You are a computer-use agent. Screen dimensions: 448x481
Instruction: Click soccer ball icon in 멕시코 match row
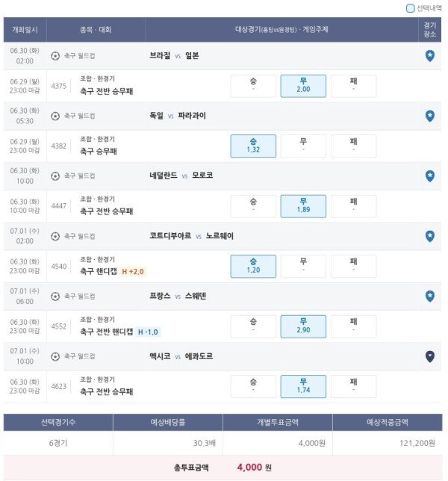(x=55, y=356)
